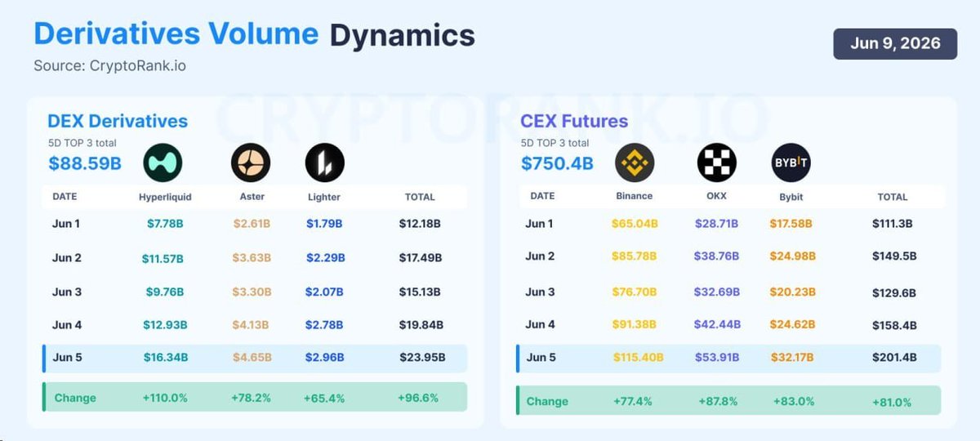
Task: Select the highlighted Jun 5 CEX row
Action: coord(728,358)
